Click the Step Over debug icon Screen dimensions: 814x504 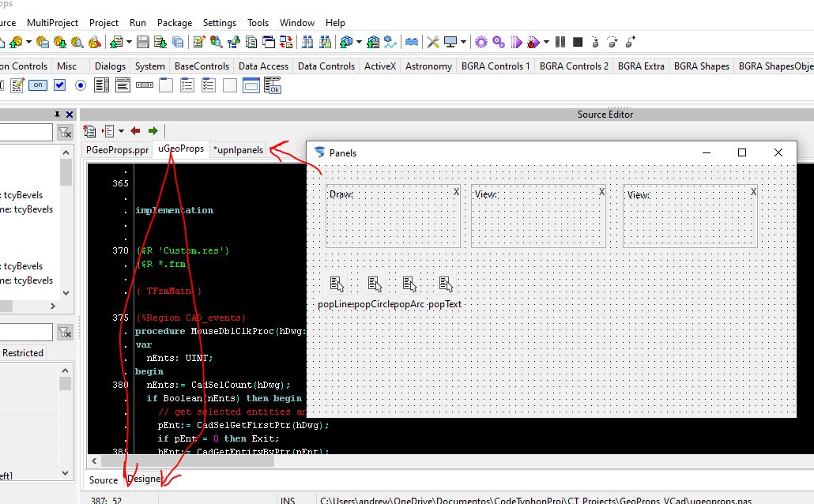(x=612, y=42)
